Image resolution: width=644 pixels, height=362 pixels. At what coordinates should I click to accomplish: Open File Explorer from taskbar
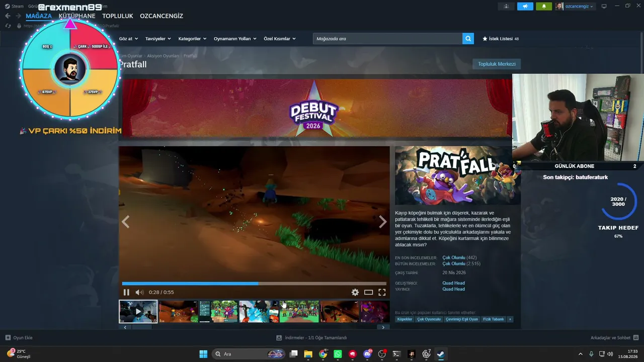308,354
